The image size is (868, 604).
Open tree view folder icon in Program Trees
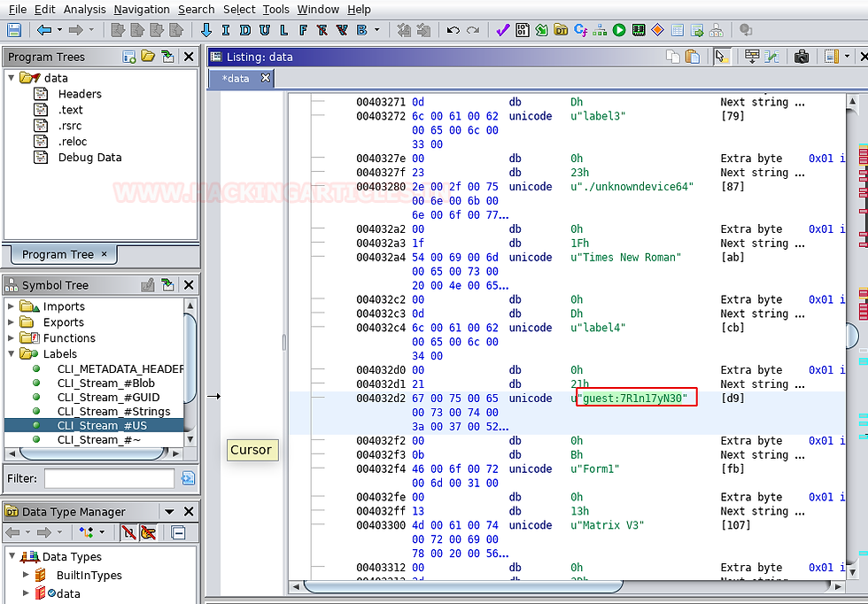(x=148, y=57)
